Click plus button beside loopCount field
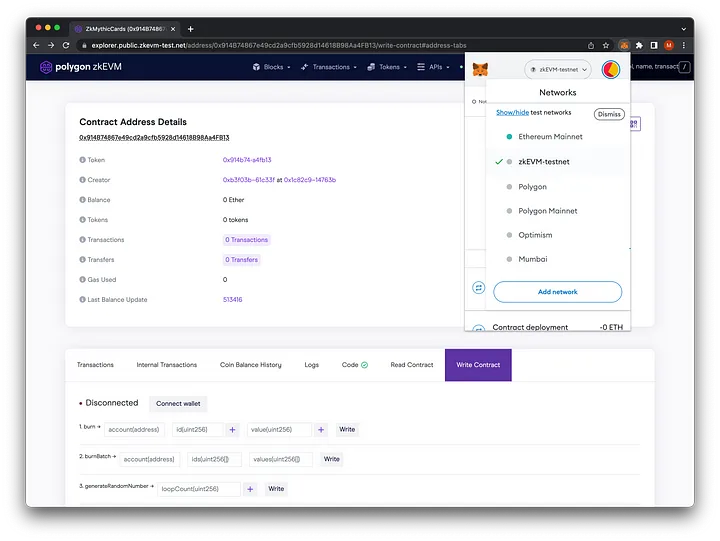The width and height of the screenshot is (720, 541). pos(250,489)
